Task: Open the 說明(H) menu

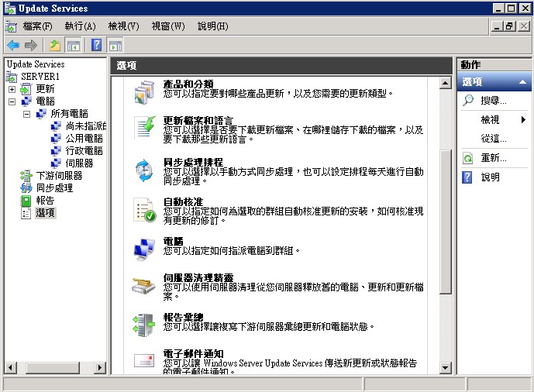Action: [x=213, y=26]
